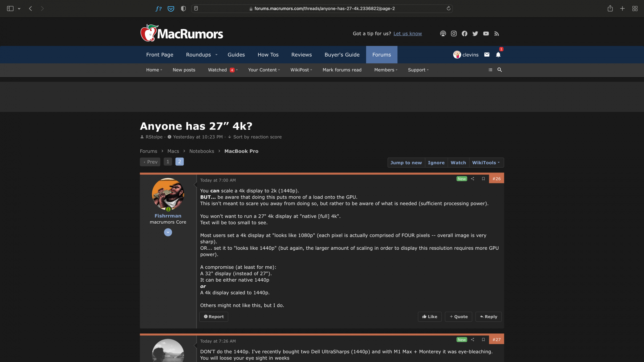The width and height of the screenshot is (644, 362).
Task: Toggle Ignore for this thread
Action: tap(436, 162)
